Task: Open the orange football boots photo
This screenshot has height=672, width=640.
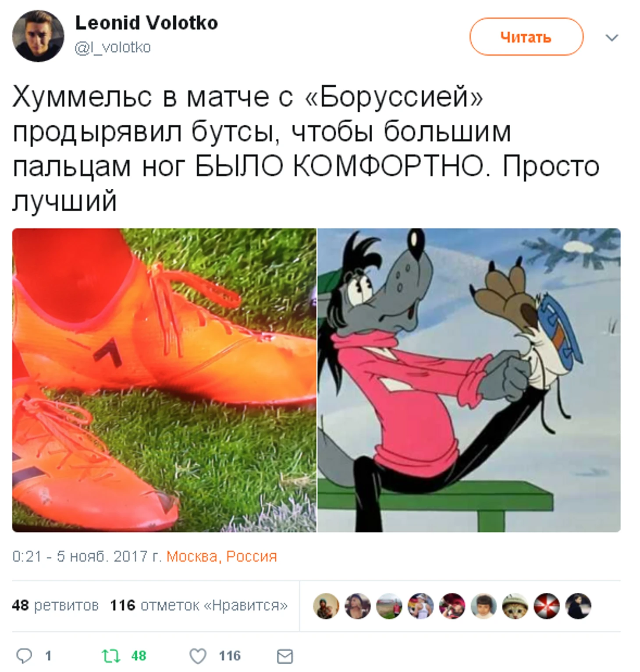Action: (x=164, y=380)
